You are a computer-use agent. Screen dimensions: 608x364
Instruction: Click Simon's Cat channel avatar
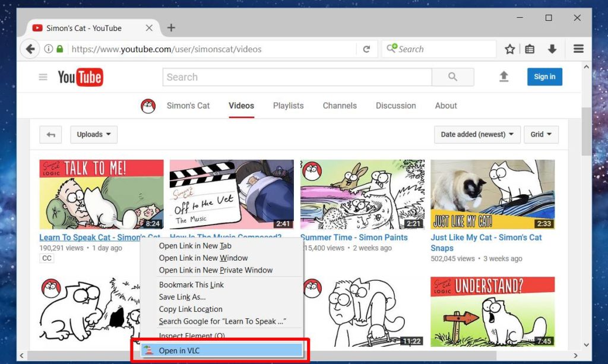coord(147,105)
